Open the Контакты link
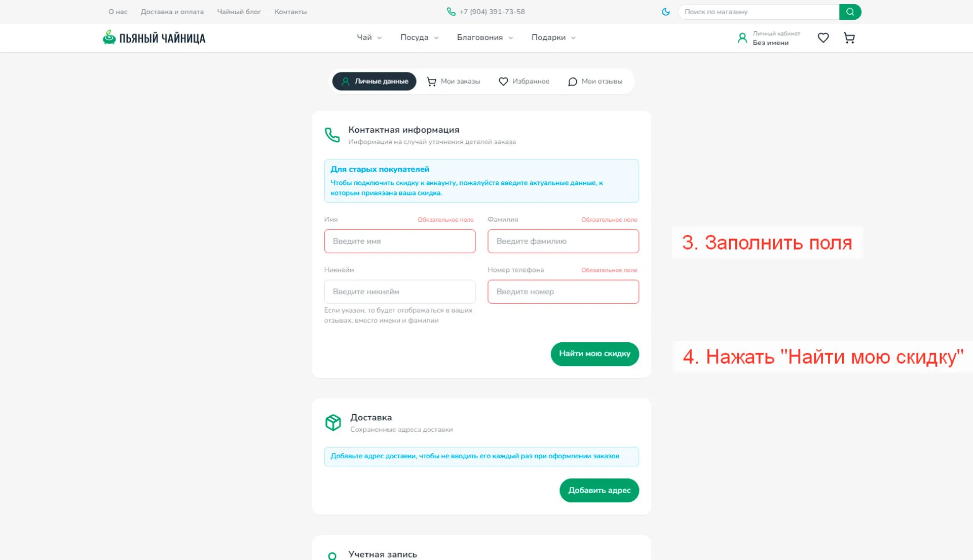973x560 pixels. point(290,12)
